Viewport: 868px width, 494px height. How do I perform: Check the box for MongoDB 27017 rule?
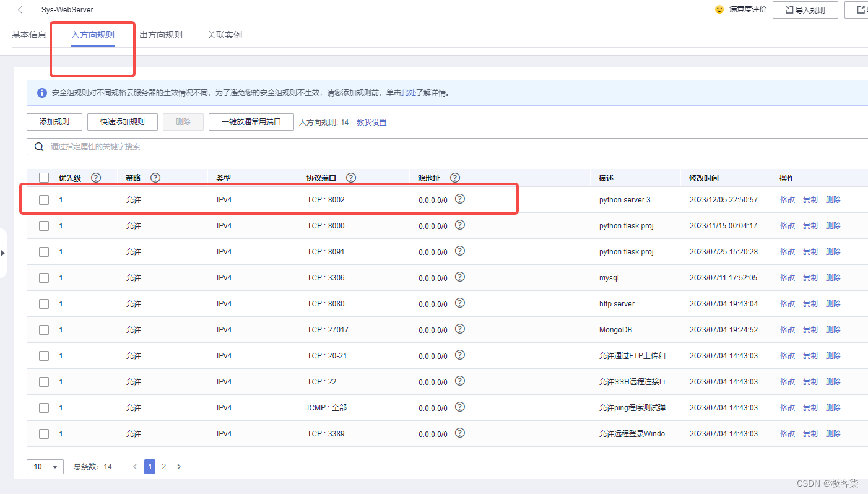click(44, 330)
